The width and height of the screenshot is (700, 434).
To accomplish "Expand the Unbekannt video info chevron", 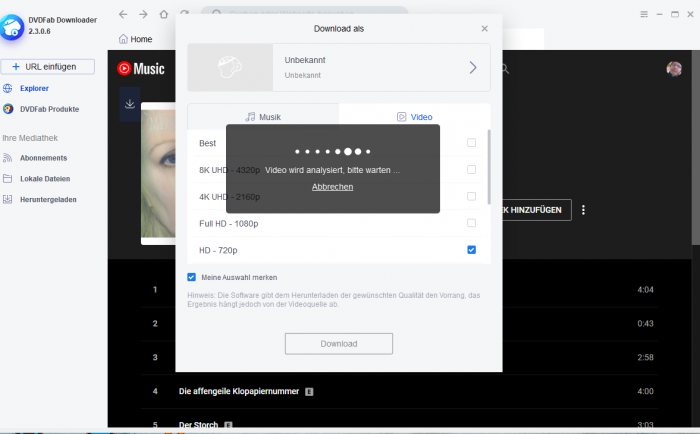I will 473,67.
